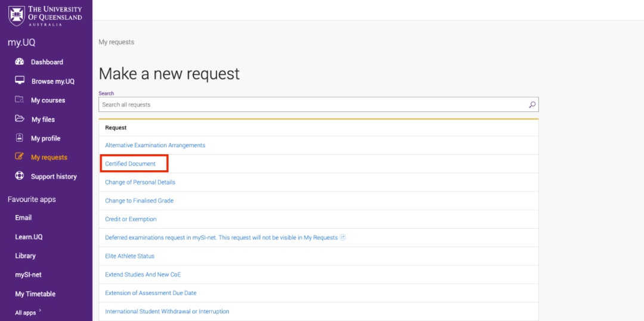Click the Extension of Assessment Due Date link

click(151, 293)
